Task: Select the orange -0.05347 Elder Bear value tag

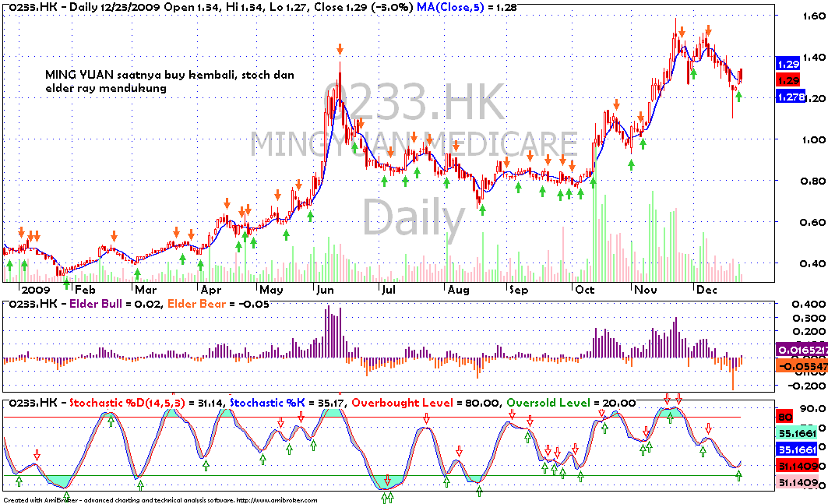Action: 802,367
